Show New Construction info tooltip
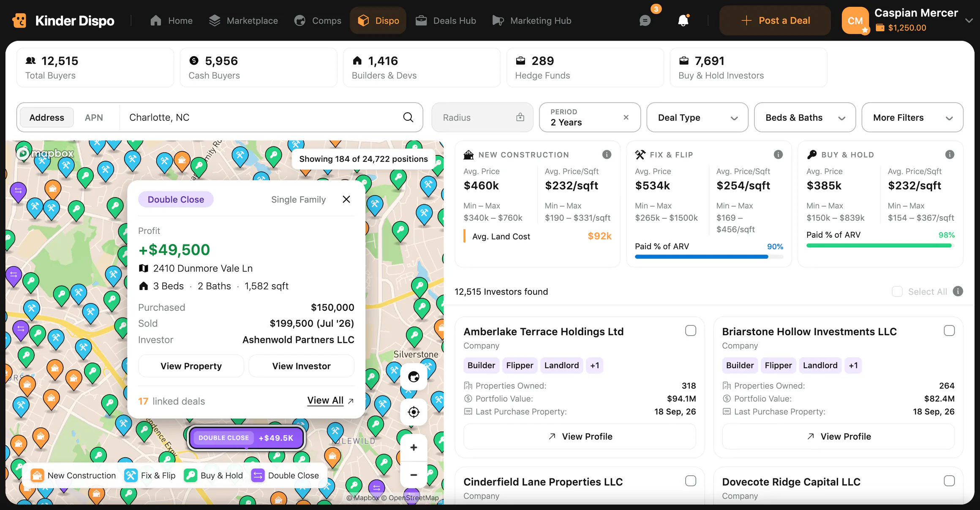The height and width of the screenshot is (510, 980). 607,155
